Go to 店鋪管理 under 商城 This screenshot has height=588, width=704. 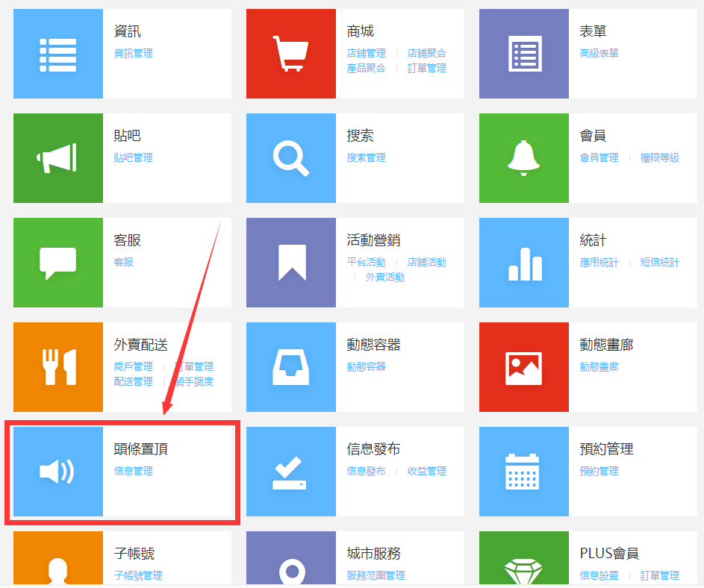click(x=366, y=54)
